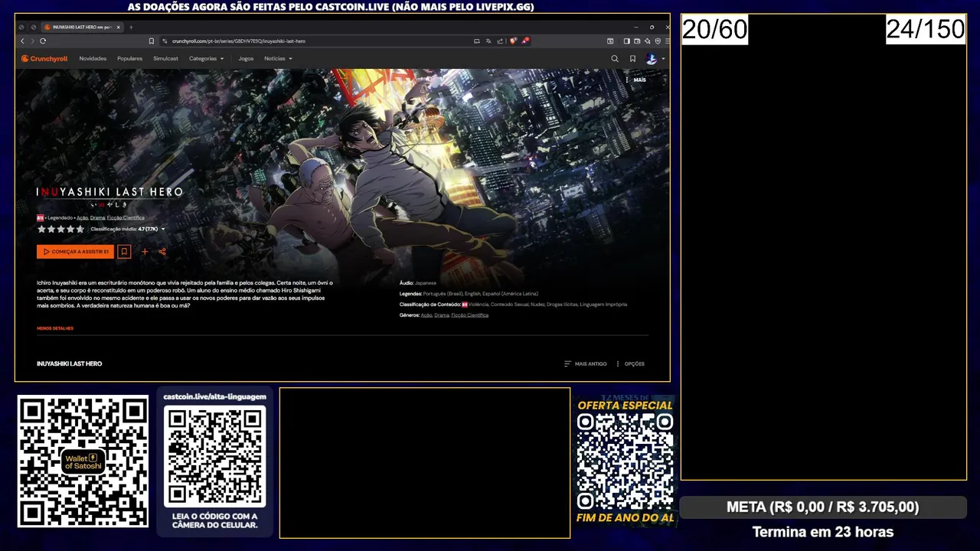Click the Classificação de Conteúdo line
This screenshot has width=980, height=551.
pyautogui.click(x=513, y=305)
